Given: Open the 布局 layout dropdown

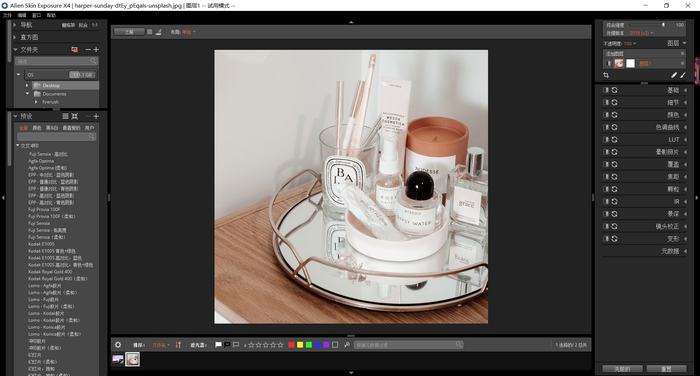Looking at the screenshot, I should coord(188,32).
